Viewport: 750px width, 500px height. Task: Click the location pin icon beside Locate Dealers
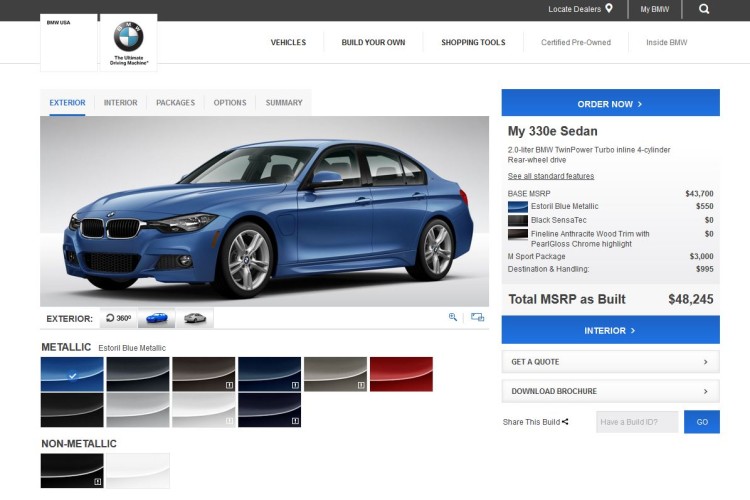click(x=609, y=8)
